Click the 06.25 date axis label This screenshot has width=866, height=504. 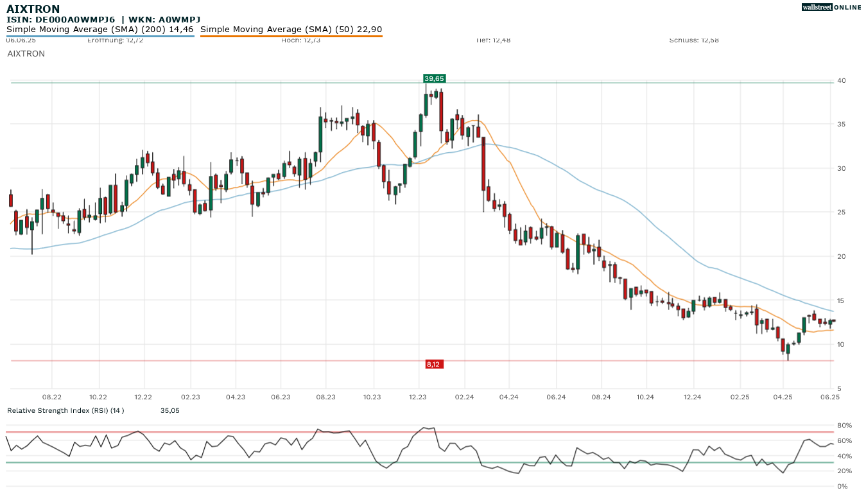pyautogui.click(x=830, y=397)
